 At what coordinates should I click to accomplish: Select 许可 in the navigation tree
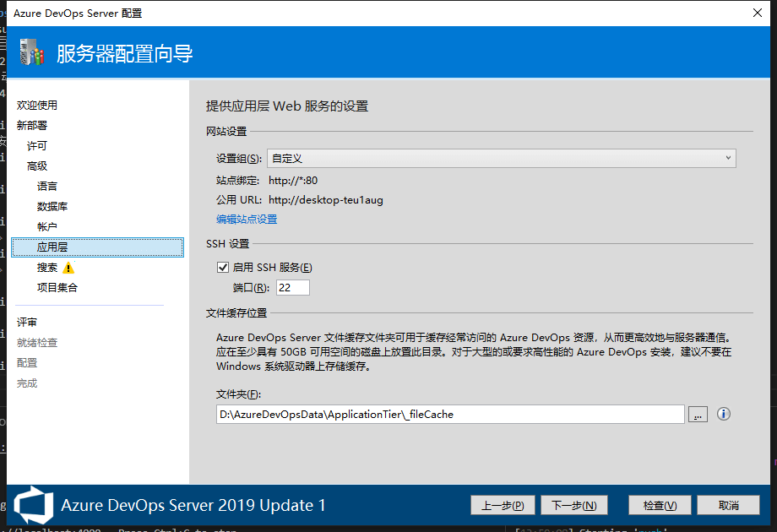[x=37, y=146]
